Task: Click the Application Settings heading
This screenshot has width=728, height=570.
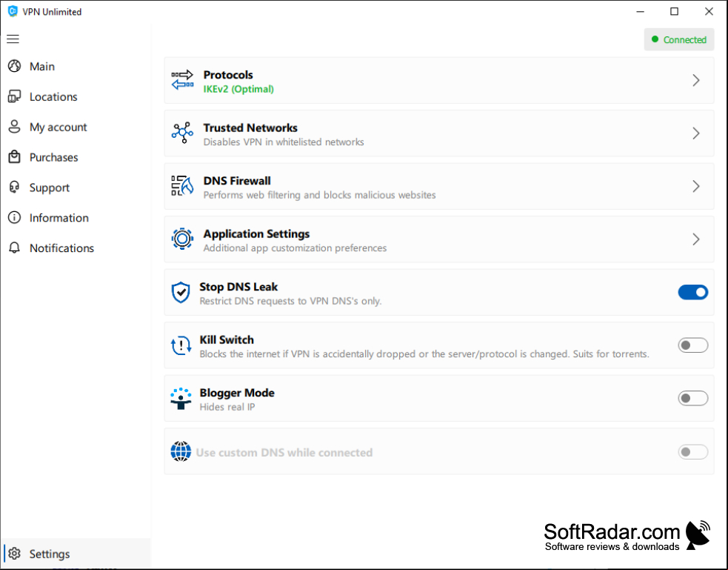Action: (x=256, y=233)
